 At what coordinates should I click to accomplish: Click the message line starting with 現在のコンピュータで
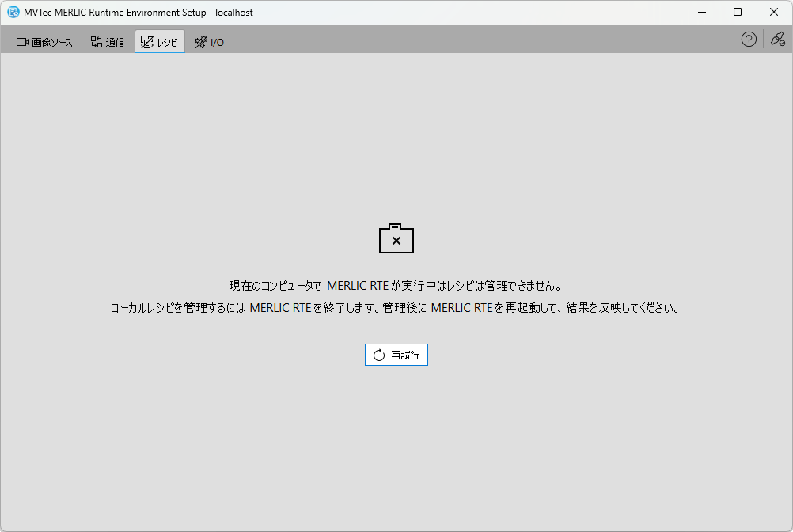point(395,286)
